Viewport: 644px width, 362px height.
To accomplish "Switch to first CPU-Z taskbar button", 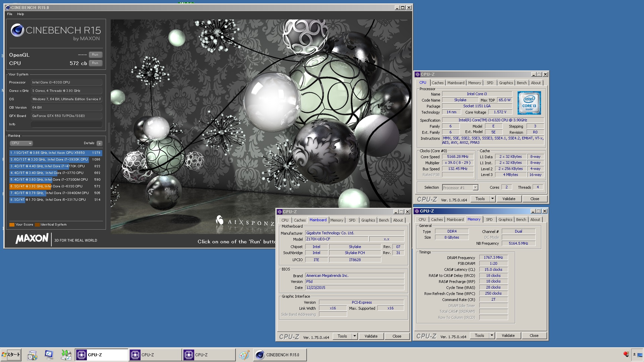I will click(x=101, y=355).
